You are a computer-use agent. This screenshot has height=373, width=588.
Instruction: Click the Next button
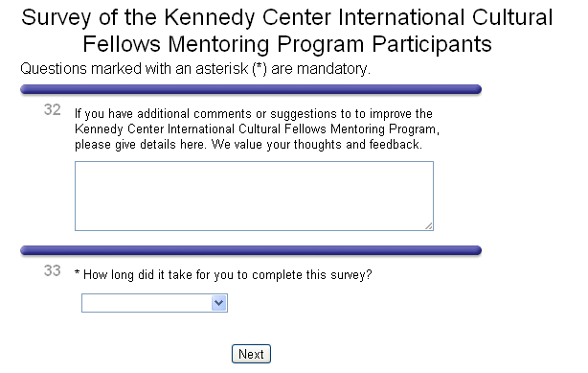(x=251, y=354)
